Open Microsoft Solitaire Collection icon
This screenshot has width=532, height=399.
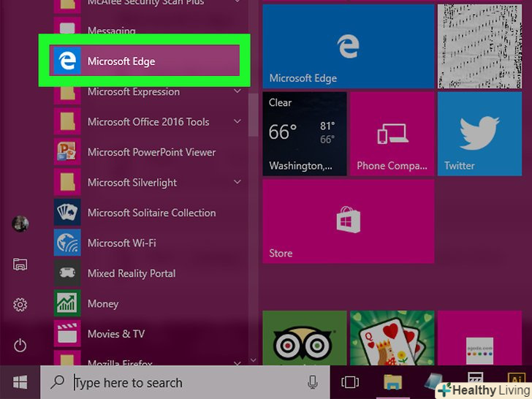coord(67,213)
